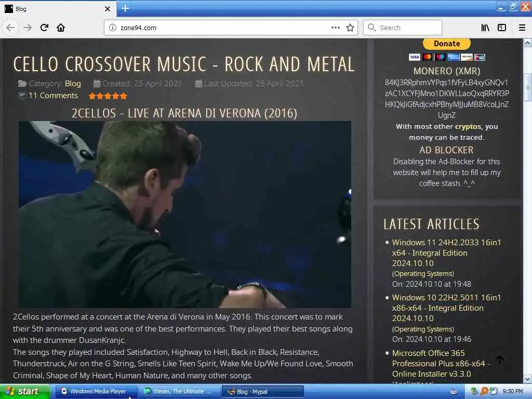The width and height of the screenshot is (532, 399).
Task: Go back with the browser back arrow
Action: pyautogui.click(x=10, y=28)
